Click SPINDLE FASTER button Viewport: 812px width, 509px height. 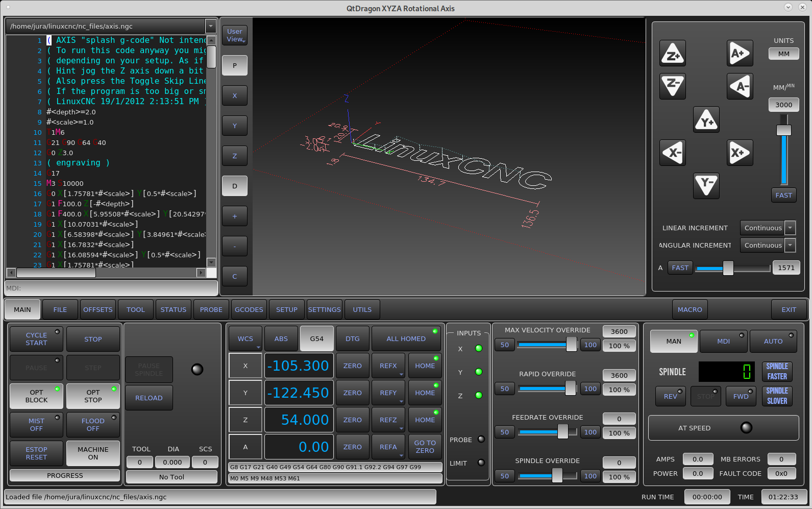click(x=777, y=371)
